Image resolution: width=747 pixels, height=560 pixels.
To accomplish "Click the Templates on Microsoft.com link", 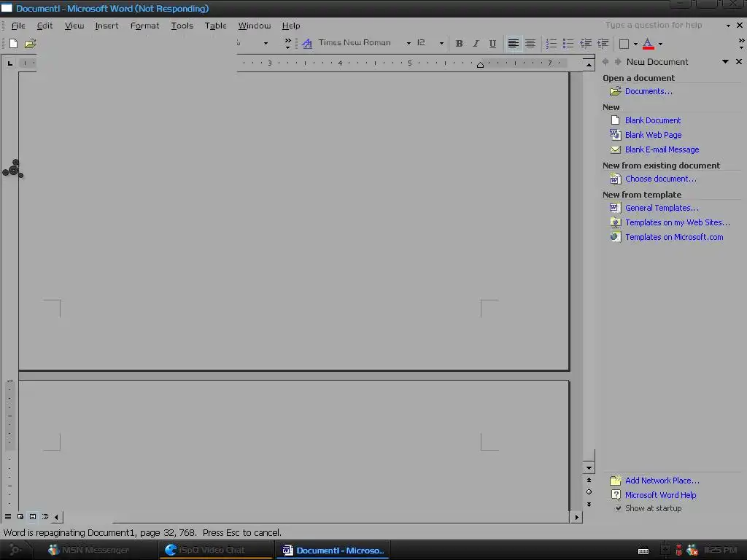I will (674, 237).
